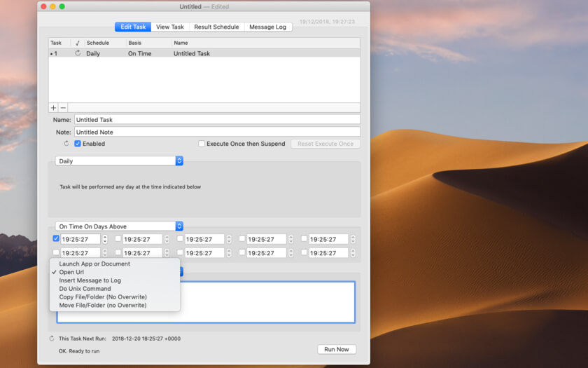The image size is (588, 368).
Task: Open the Message Log tab
Action: tap(268, 27)
